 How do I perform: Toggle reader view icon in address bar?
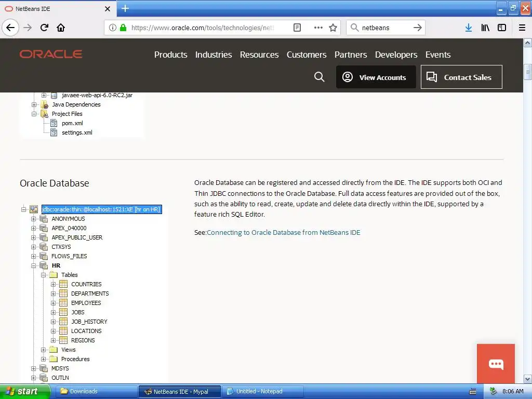297,28
